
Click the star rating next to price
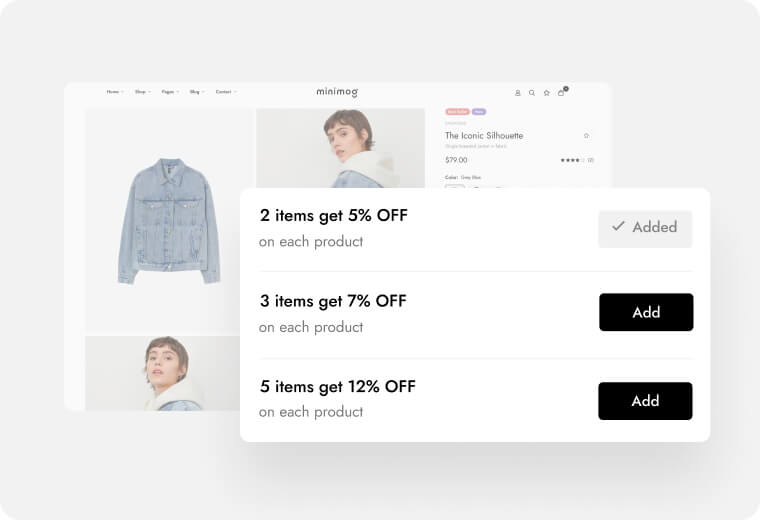(570, 160)
